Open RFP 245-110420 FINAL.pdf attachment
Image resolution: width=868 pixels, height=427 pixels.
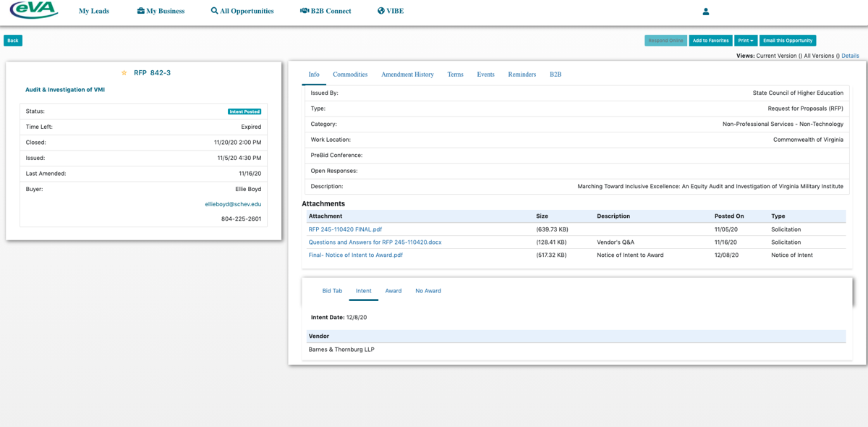[345, 229]
